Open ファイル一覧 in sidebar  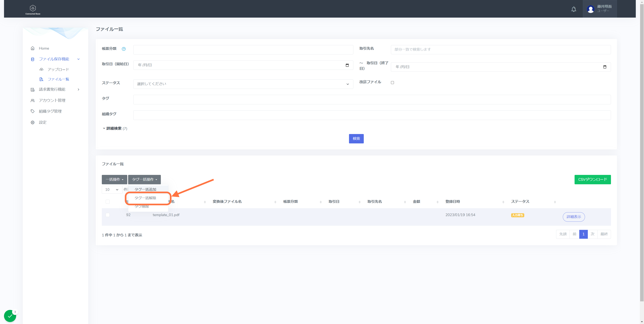pyautogui.click(x=58, y=79)
